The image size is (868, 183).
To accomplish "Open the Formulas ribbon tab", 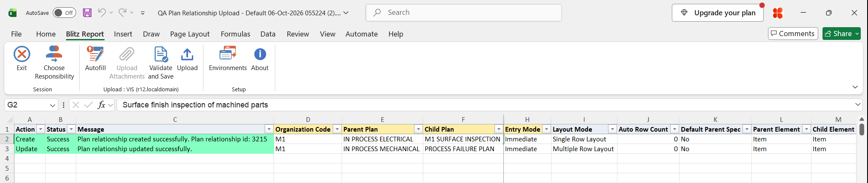I will click(x=235, y=34).
